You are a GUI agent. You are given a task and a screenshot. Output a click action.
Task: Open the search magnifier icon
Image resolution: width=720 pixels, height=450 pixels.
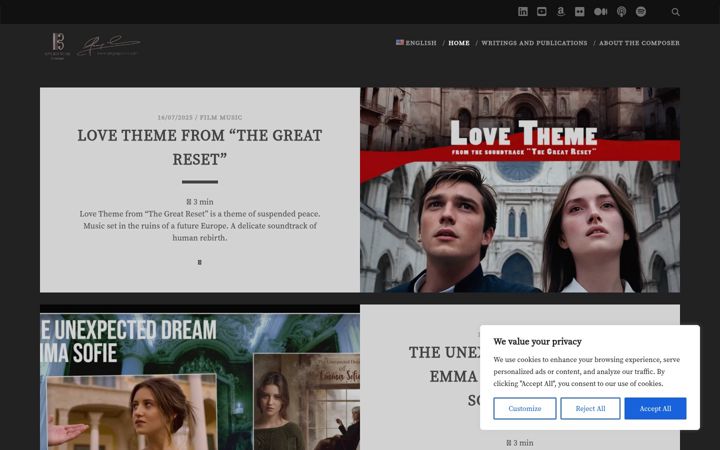[675, 12]
